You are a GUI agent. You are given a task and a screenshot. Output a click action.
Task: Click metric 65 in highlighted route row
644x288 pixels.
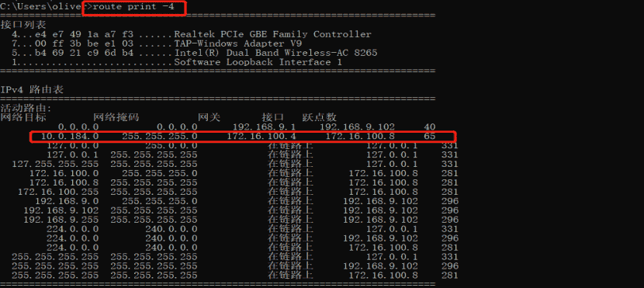(430, 137)
